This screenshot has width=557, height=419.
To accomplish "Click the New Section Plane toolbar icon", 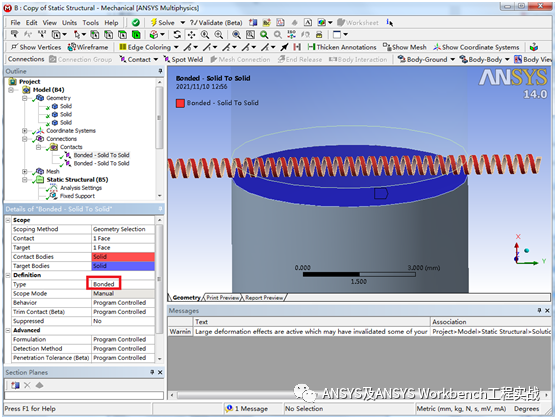I will tap(253, 23).
